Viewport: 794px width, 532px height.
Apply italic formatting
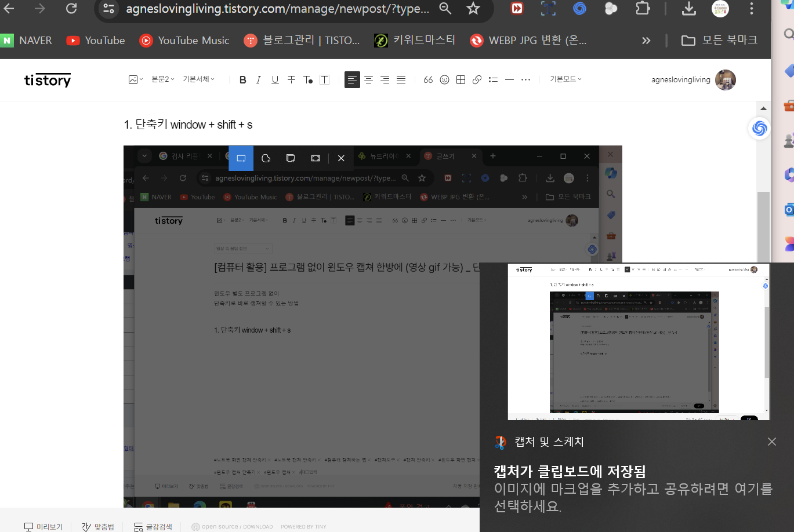(258, 79)
